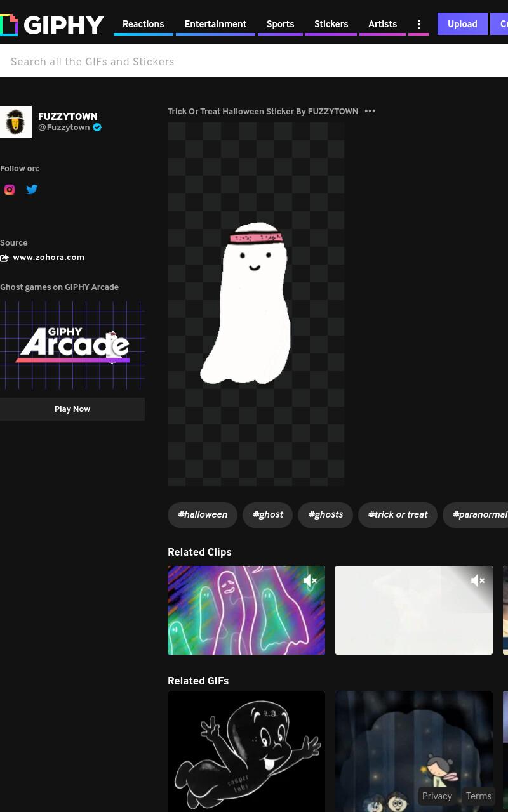Open the Terms link
This screenshot has width=508, height=812.
479,796
